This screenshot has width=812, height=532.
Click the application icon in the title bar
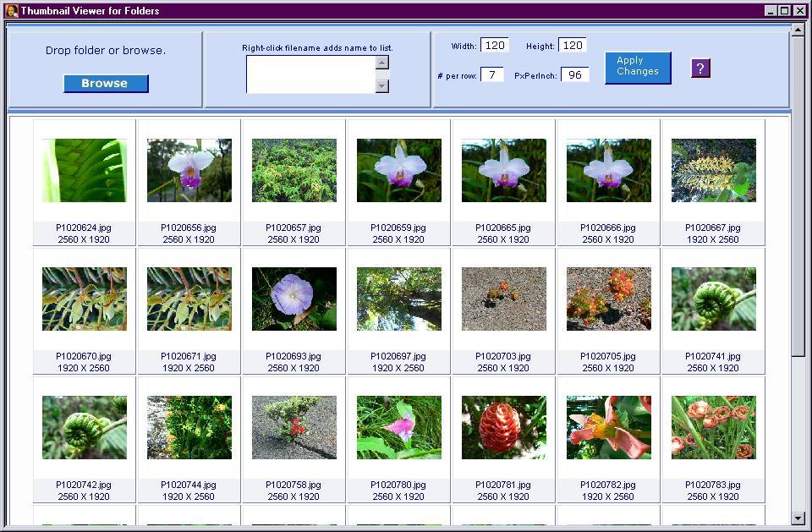coord(11,10)
